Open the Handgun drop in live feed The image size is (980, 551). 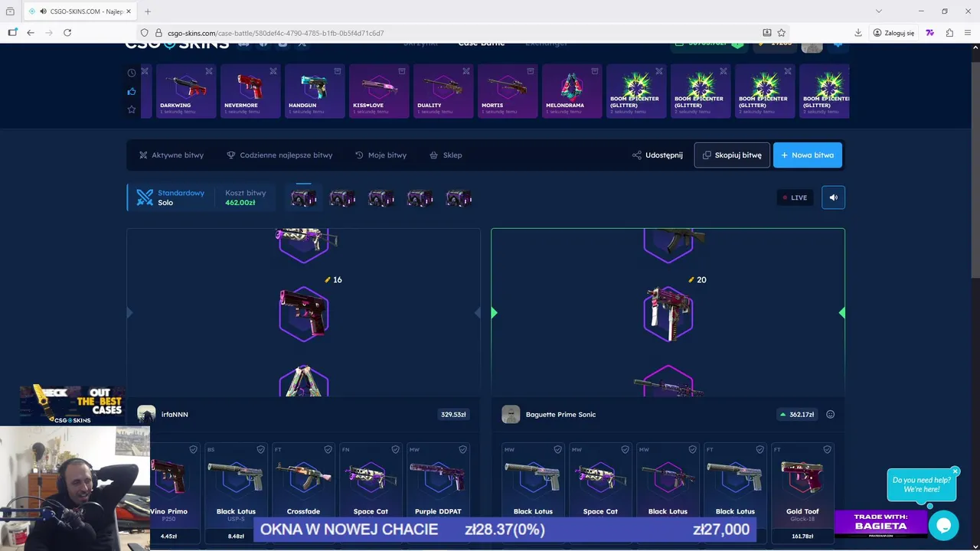(x=315, y=91)
